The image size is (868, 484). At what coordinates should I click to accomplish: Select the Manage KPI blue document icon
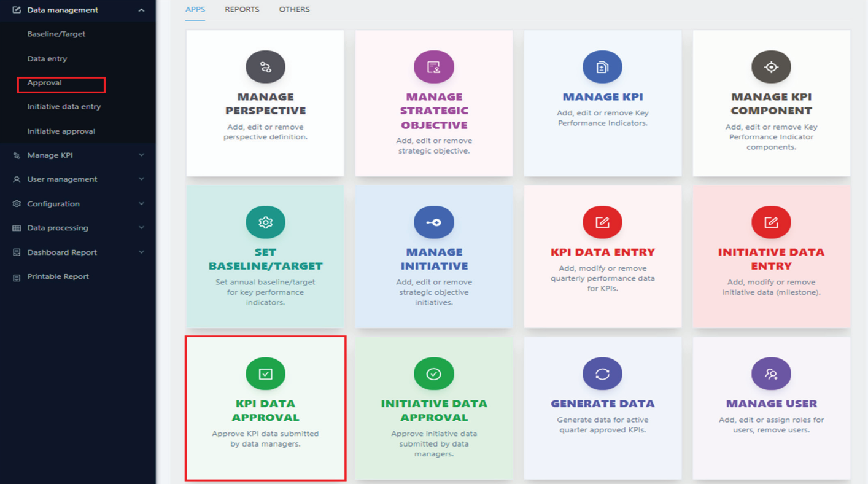[602, 67]
